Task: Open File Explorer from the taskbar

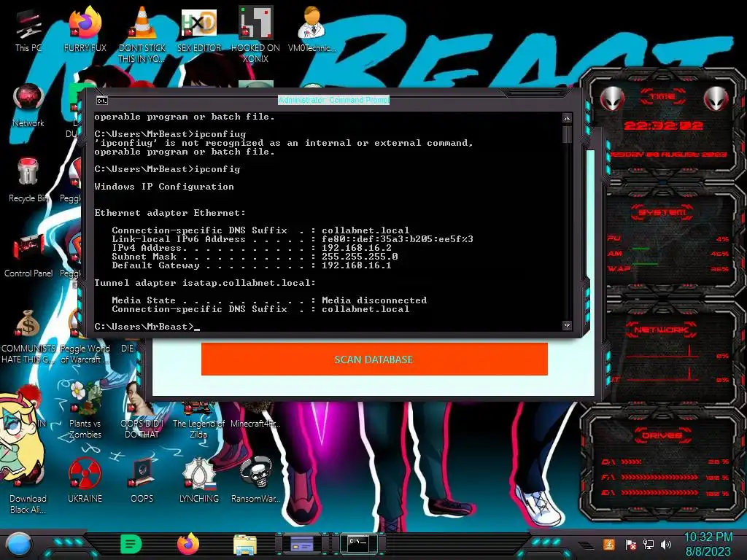Action: 245,545
